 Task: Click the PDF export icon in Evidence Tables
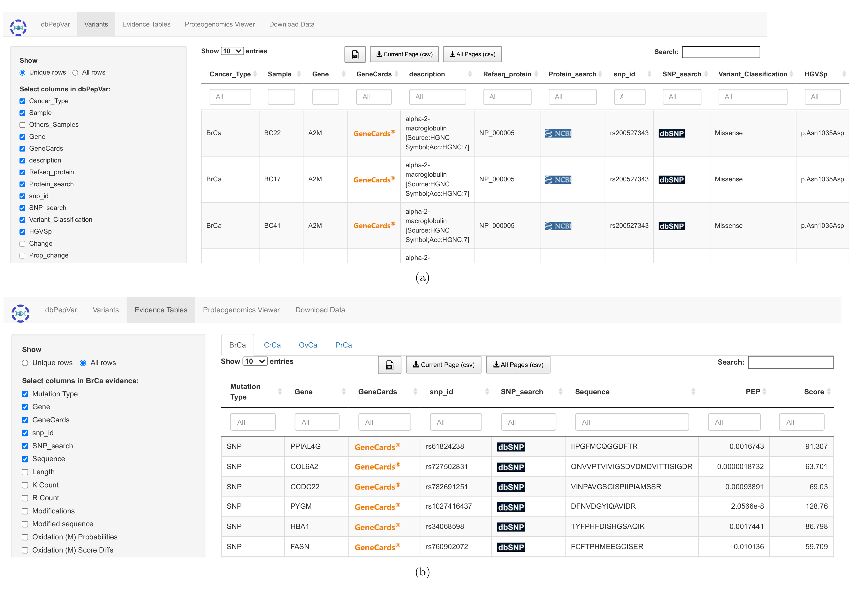(389, 365)
